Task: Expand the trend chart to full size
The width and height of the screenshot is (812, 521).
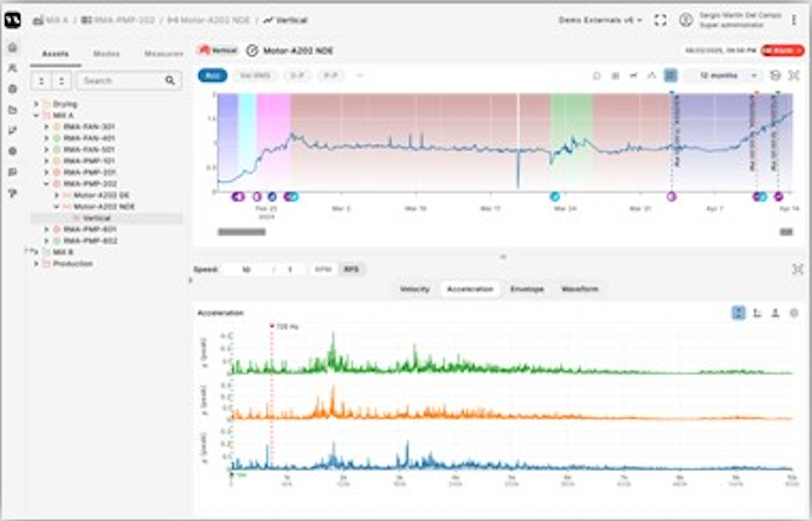Action: click(793, 76)
